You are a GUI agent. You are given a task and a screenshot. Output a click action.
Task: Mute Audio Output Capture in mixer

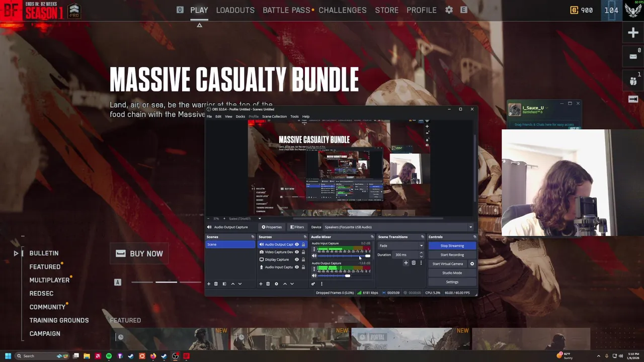pyautogui.click(x=314, y=276)
